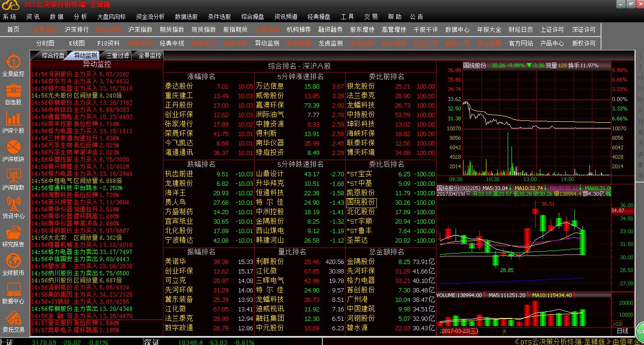644x345 pixels.
Task: Click the 经典中线 toolbar button
Action: (x=172, y=43)
